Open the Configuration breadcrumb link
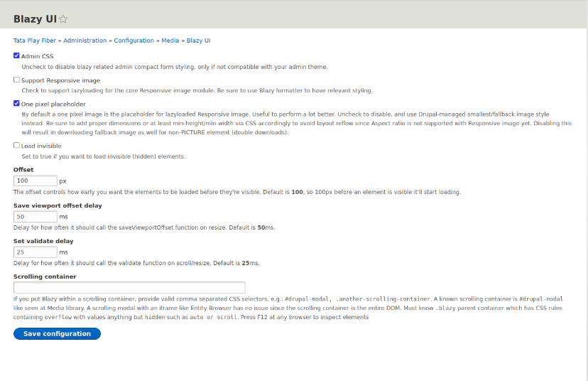The image size is (588, 381). pyautogui.click(x=134, y=41)
